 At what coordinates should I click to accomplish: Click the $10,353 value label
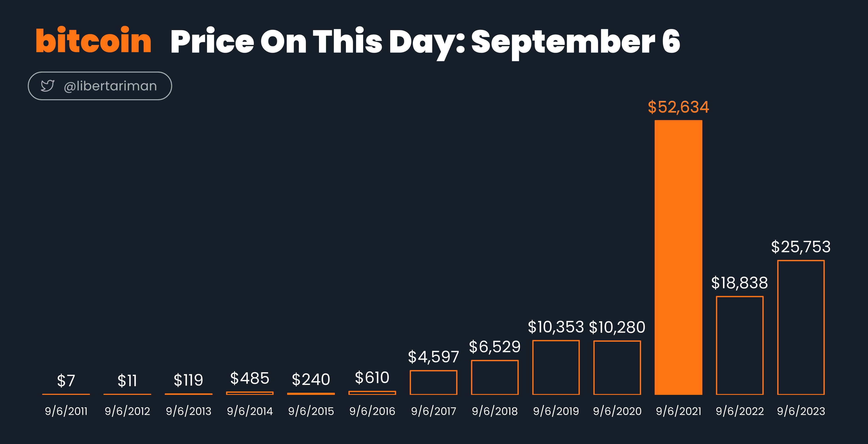pos(556,327)
